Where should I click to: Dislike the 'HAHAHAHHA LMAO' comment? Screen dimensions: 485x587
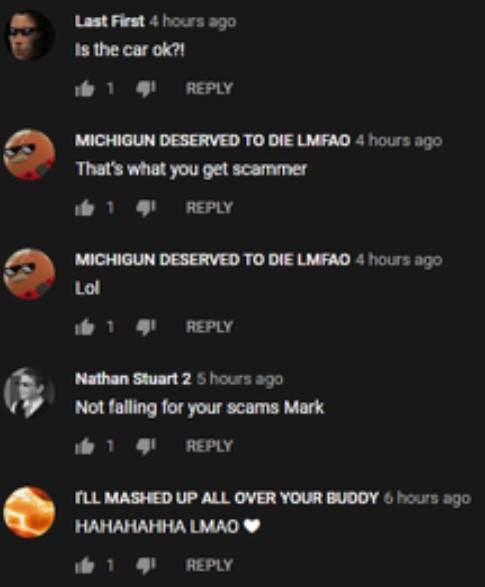(x=145, y=565)
